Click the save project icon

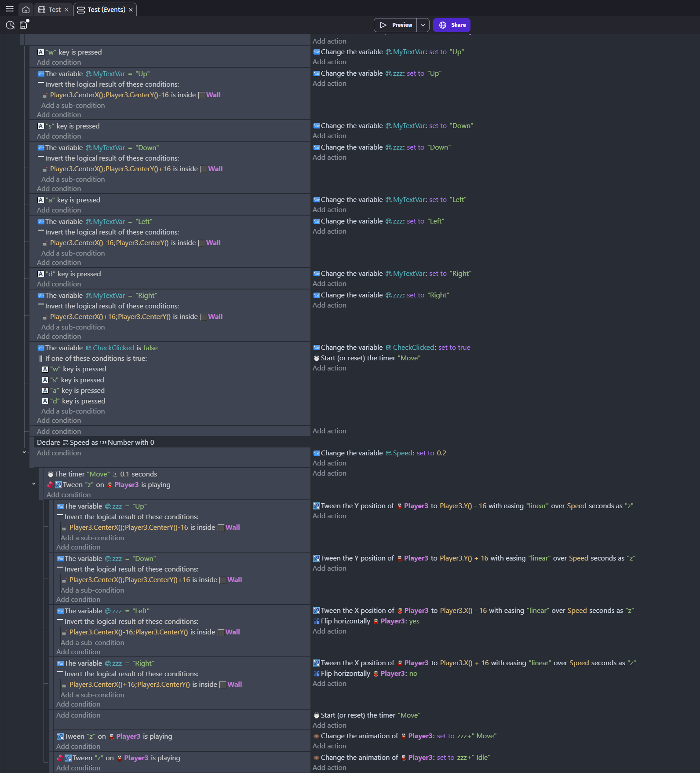pos(24,25)
